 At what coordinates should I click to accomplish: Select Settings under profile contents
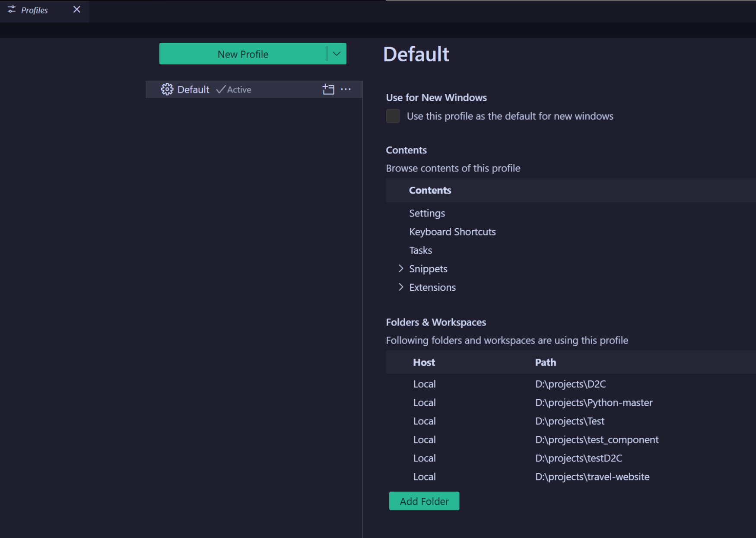pyautogui.click(x=427, y=213)
